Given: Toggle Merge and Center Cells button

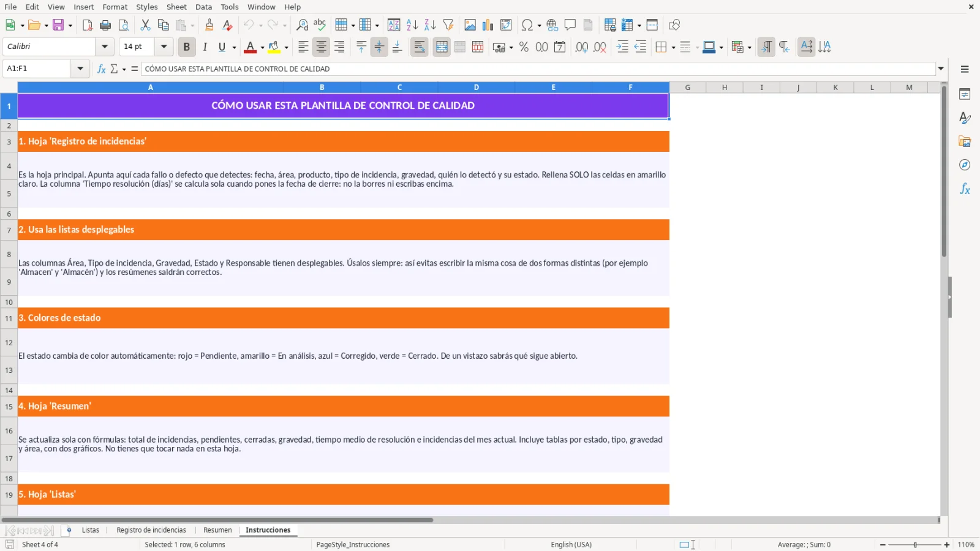Looking at the screenshot, I should point(442,47).
